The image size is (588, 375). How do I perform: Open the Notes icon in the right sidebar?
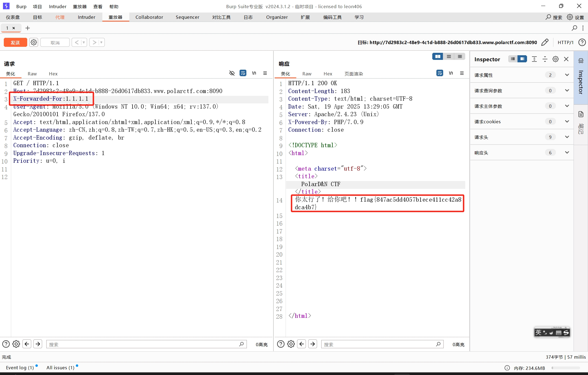click(581, 114)
